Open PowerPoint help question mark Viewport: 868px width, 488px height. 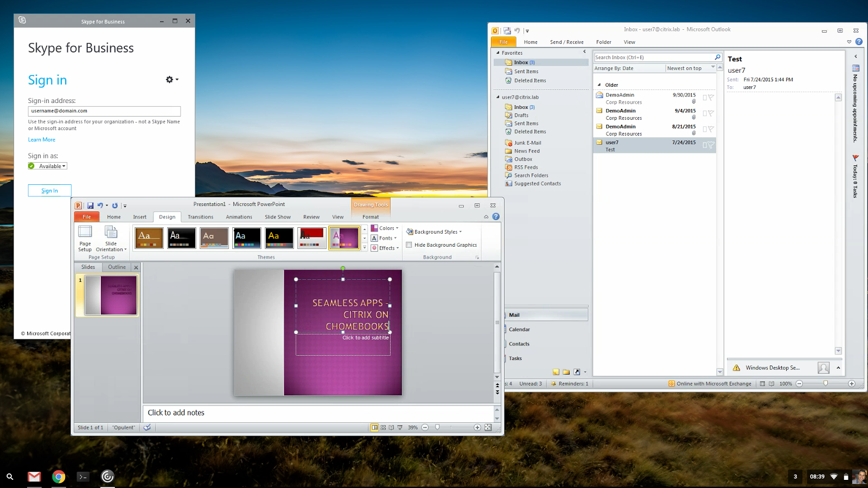(x=496, y=216)
